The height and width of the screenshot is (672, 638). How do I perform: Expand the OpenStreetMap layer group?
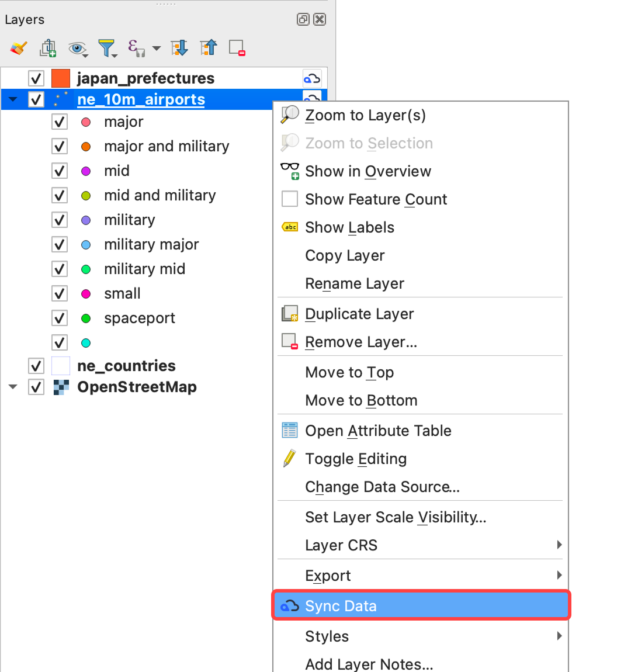tap(13, 387)
